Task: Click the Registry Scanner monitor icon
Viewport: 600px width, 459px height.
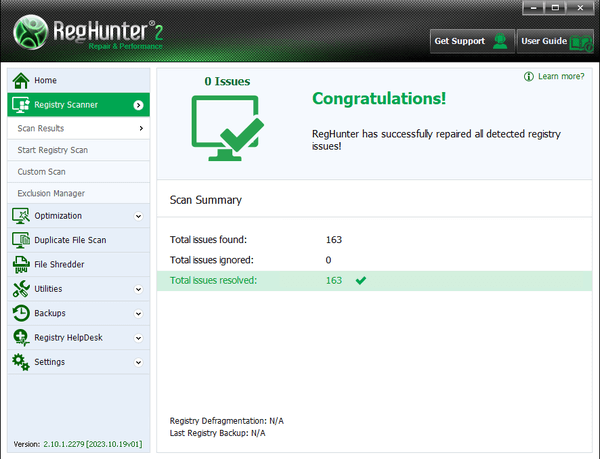Action: (x=20, y=104)
